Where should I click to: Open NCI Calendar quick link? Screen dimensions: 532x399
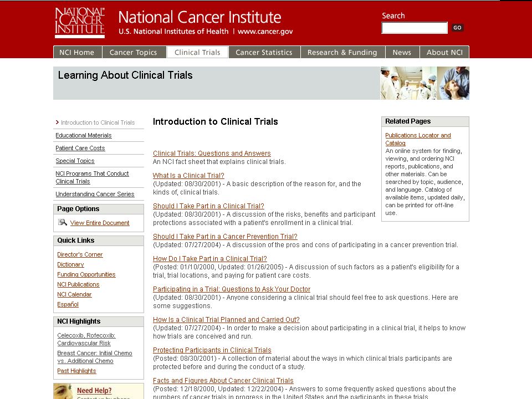coord(74,294)
